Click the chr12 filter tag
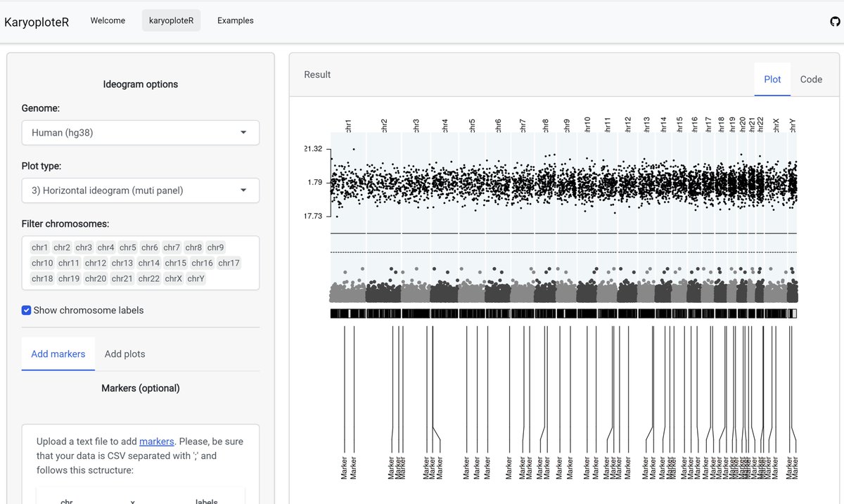 tap(96, 263)
